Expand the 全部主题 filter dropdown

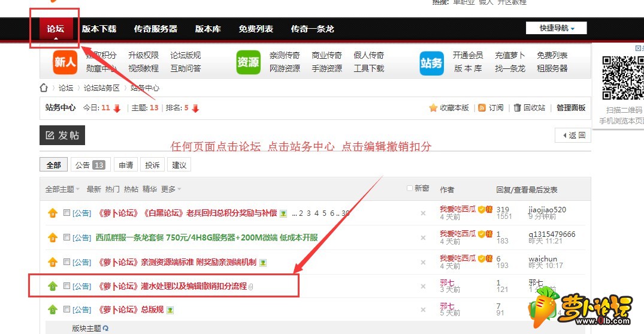(62, 189)
